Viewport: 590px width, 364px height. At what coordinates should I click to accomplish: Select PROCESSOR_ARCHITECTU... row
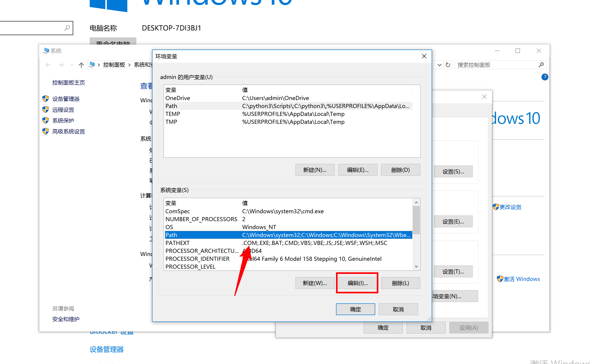(288, 251)
